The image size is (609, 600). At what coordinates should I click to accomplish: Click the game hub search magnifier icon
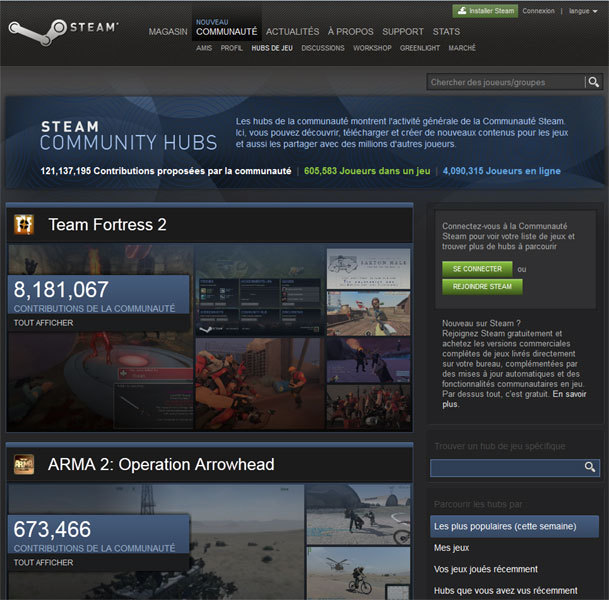590,467
